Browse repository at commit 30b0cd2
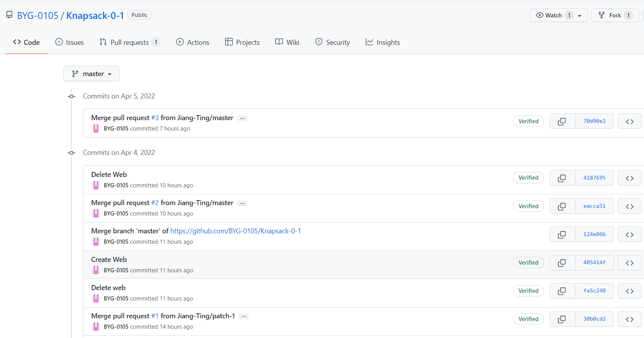Screen dimensions: 644x338 630,319
